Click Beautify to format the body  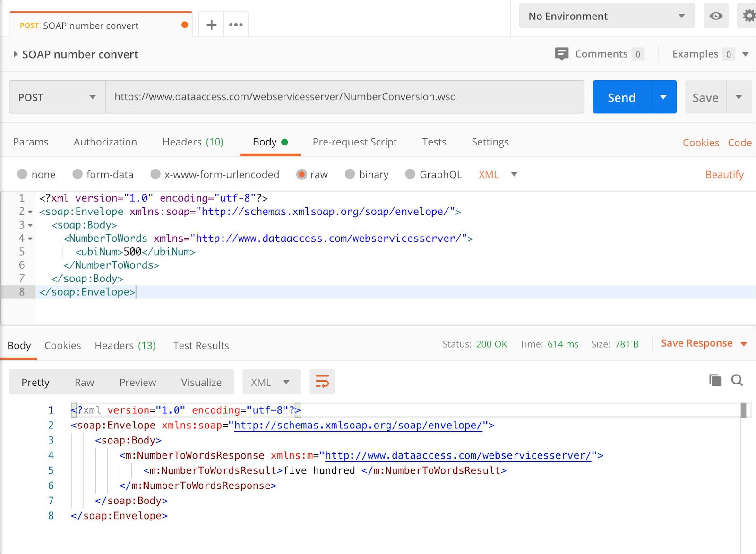tap(724, 174)
